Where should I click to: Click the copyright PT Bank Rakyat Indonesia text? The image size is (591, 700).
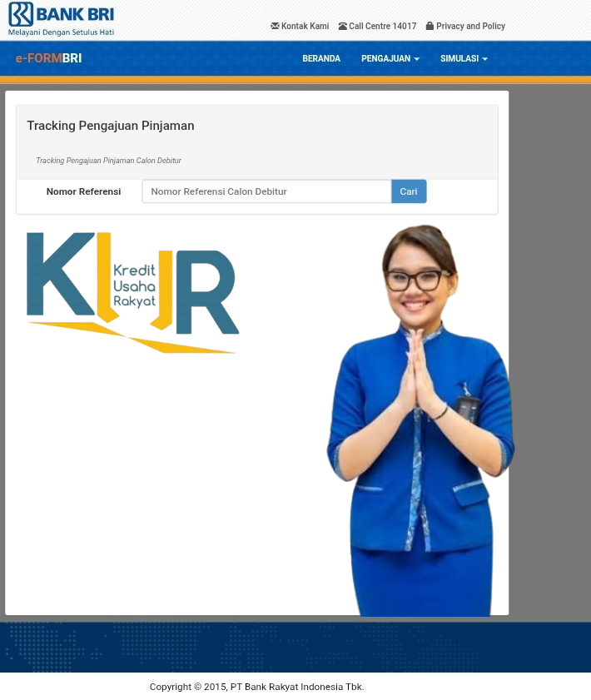coord(256,687)
